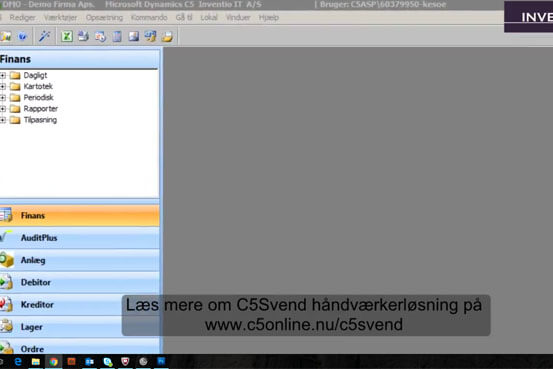Select the Tilpasning tree item

pyautogui.click(x=40, y=120)
